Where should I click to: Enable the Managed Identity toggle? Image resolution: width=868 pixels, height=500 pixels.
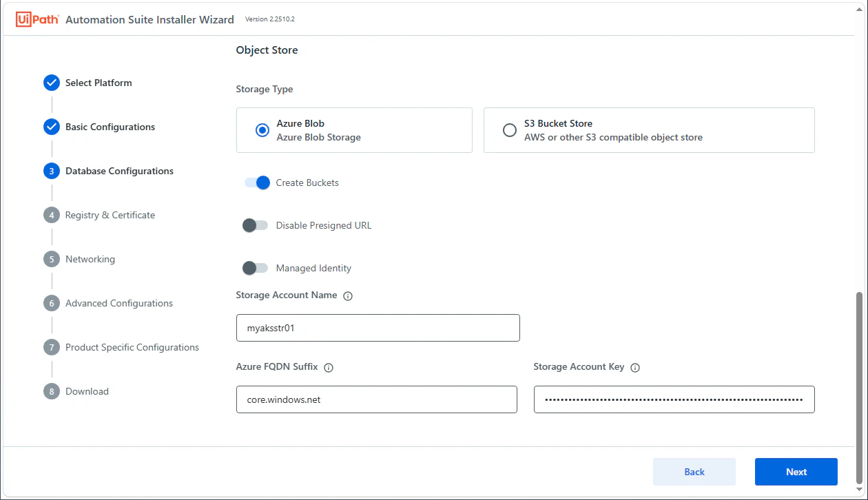point(256,268)
